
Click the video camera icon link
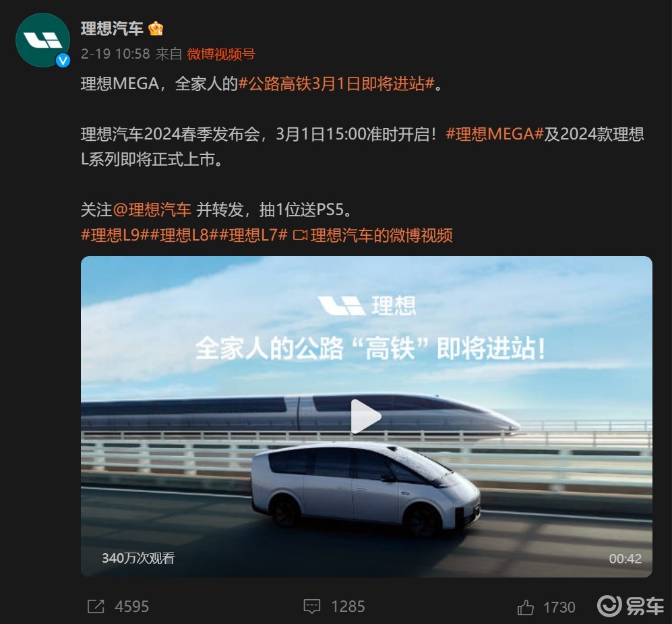300,235
